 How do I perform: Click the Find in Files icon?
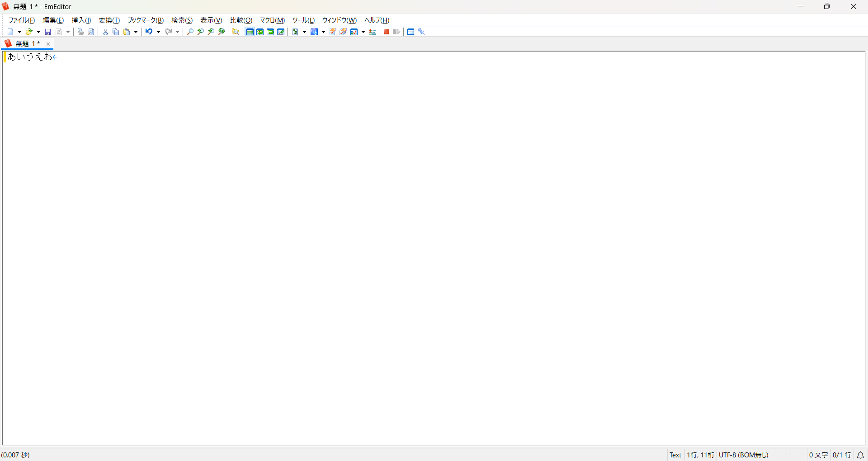point(236,32)
